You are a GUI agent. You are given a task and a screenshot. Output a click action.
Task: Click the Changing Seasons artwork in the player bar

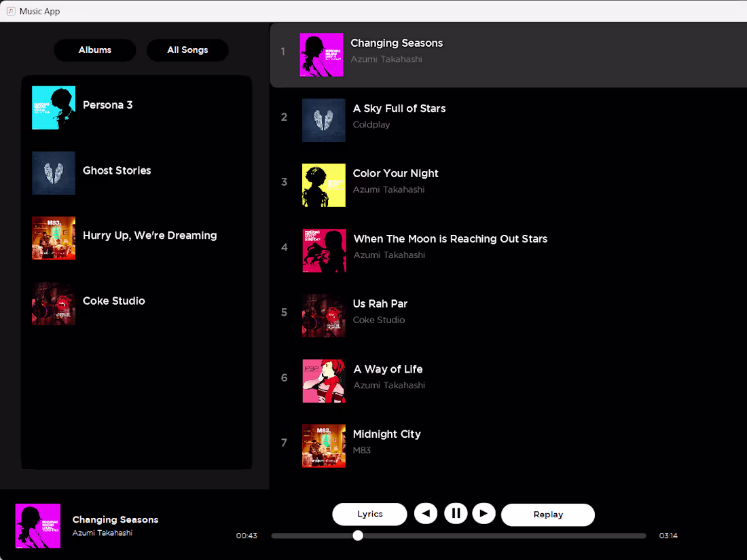pyautogui.click(x=38, y=525)
